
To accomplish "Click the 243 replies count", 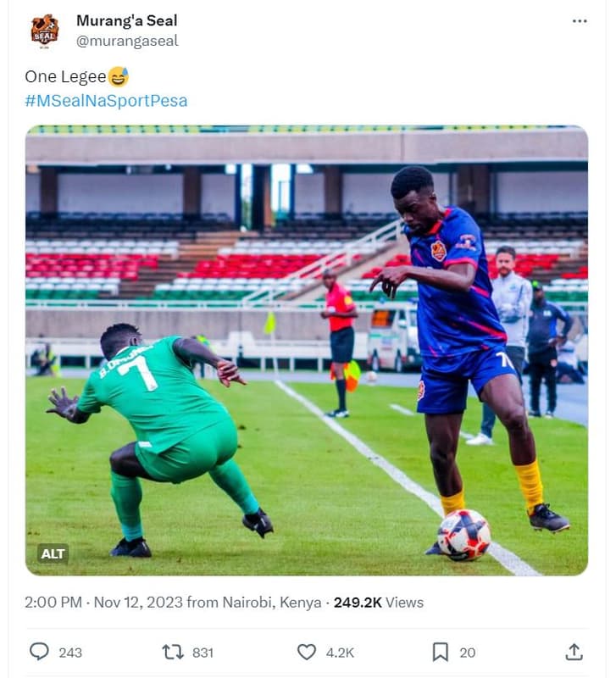I will point(70,653).
